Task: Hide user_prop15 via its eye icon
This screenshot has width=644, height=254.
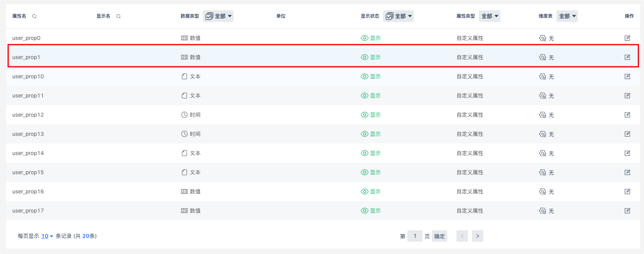Action: (364, 172)
